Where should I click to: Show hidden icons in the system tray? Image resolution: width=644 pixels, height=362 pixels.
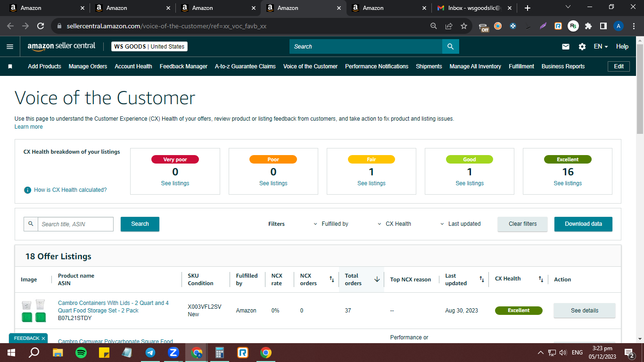coord(541,353)
